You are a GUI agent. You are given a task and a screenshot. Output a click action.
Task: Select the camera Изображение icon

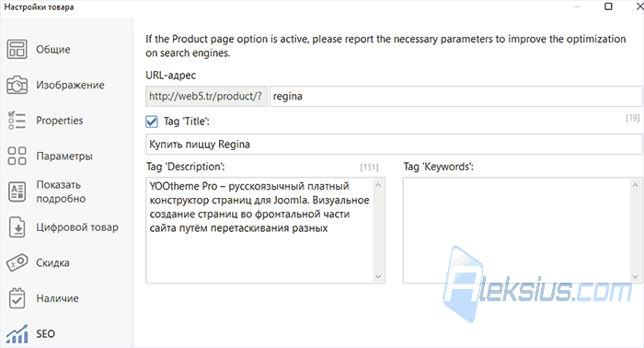click(17, 85)
